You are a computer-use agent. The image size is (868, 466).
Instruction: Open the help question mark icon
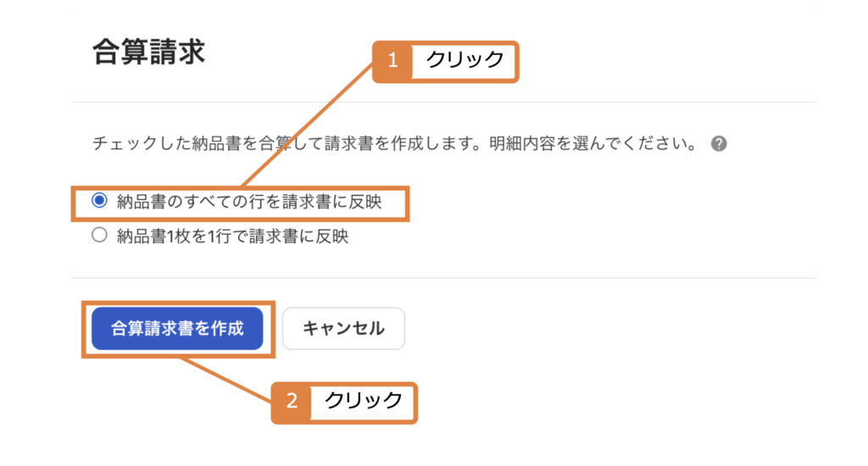click(x=719, y=144)
